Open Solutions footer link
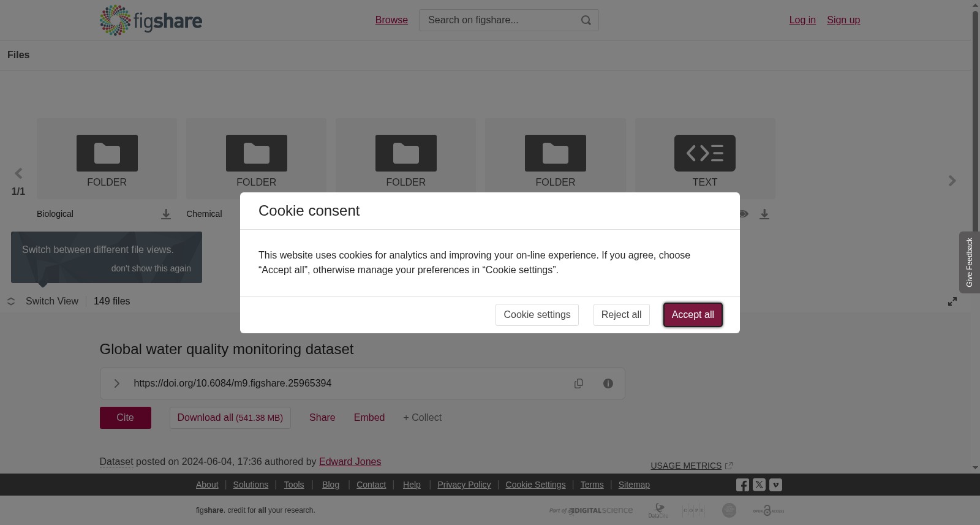The image size is (980, 525). [x=251, y=485]
